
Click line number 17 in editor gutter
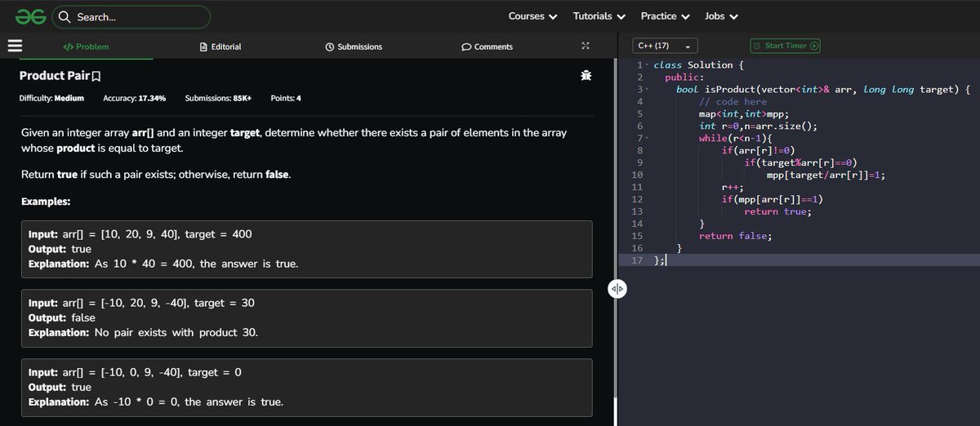point(639,260)
